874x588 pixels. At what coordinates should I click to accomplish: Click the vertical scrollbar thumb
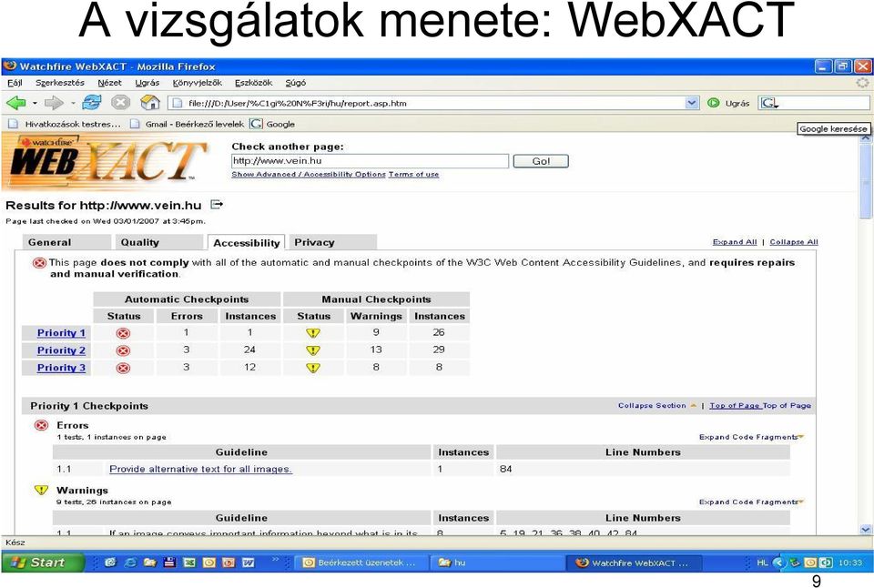pyautogui.click(x=866, y=184)
